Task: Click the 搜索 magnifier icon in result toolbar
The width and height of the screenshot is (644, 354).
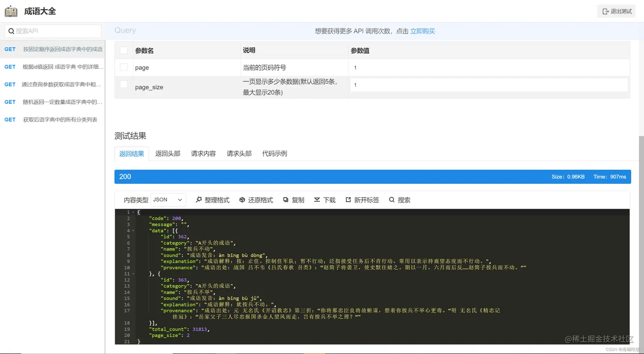Action: 391,200
